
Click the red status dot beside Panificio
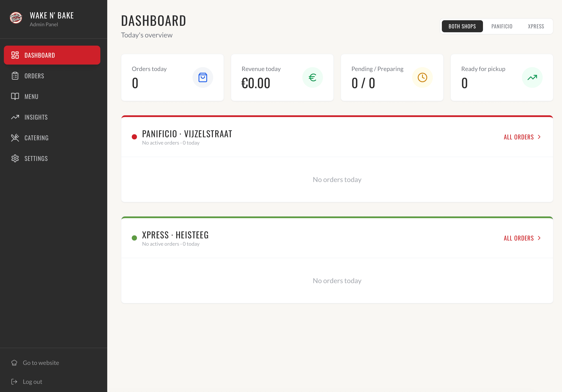pyautogui.click(x=134, y=137)
